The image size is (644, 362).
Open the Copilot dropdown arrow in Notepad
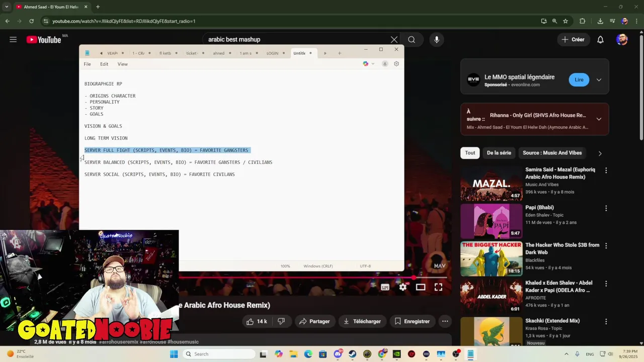[x=373, y=64]
